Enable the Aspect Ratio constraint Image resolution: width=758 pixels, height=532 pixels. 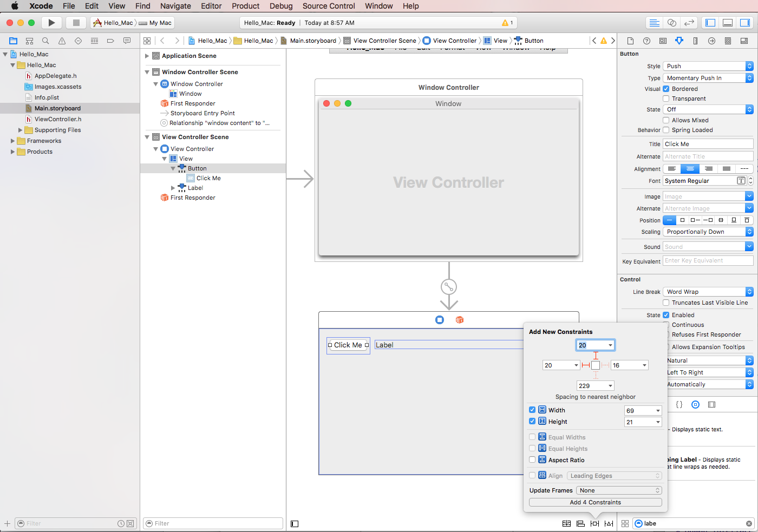(x=532, y=459)
